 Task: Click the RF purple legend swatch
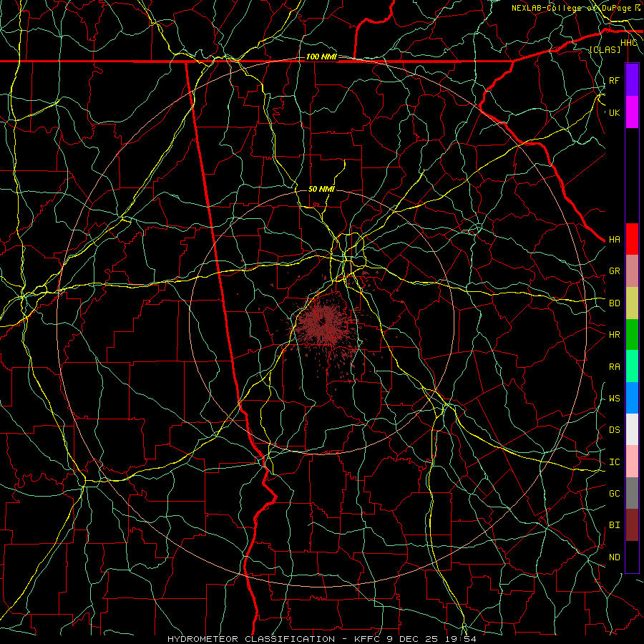click(632, 79)
